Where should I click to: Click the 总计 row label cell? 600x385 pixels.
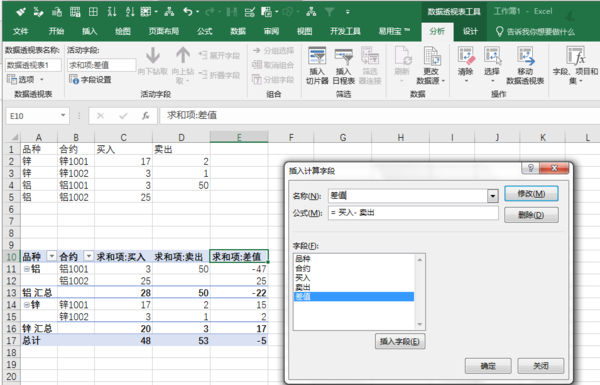pyautogui.click(x=39, y=341)
